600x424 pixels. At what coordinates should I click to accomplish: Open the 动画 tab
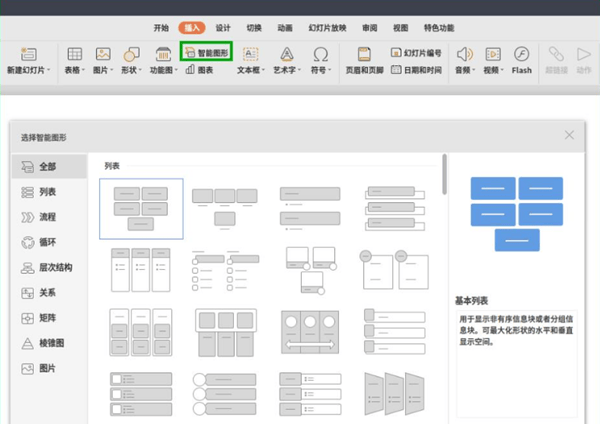coord(285,28)
